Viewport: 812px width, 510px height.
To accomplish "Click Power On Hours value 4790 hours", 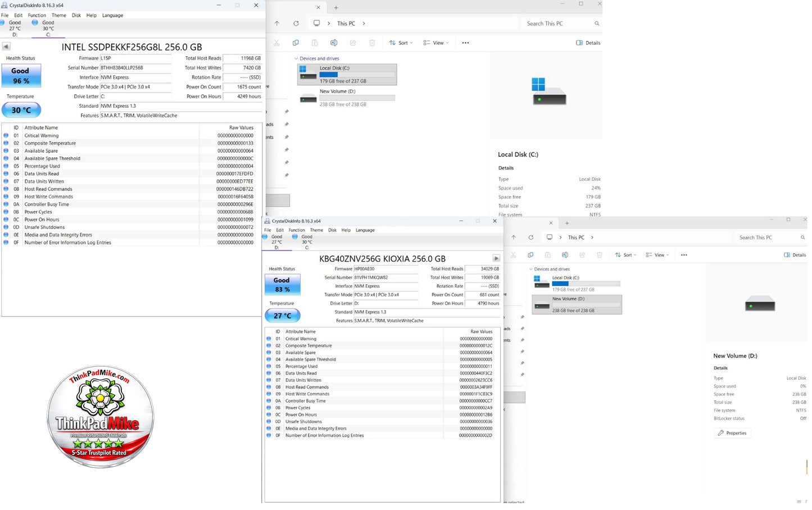I will (x=483, y=303).
